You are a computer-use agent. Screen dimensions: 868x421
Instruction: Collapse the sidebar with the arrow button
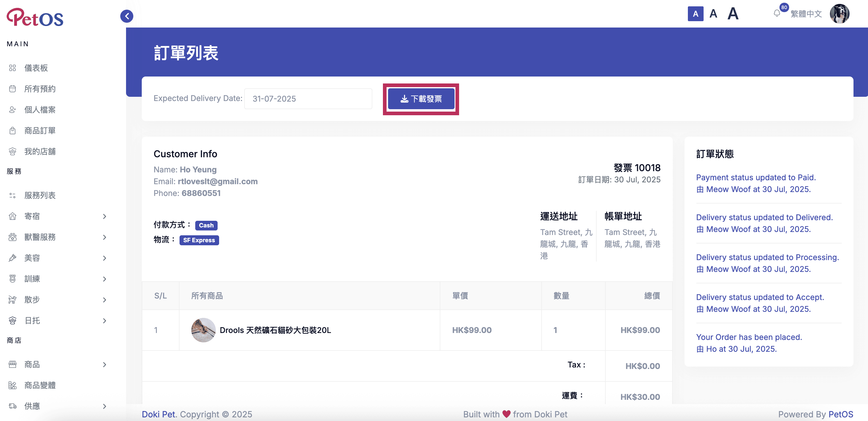coord(127,16)
